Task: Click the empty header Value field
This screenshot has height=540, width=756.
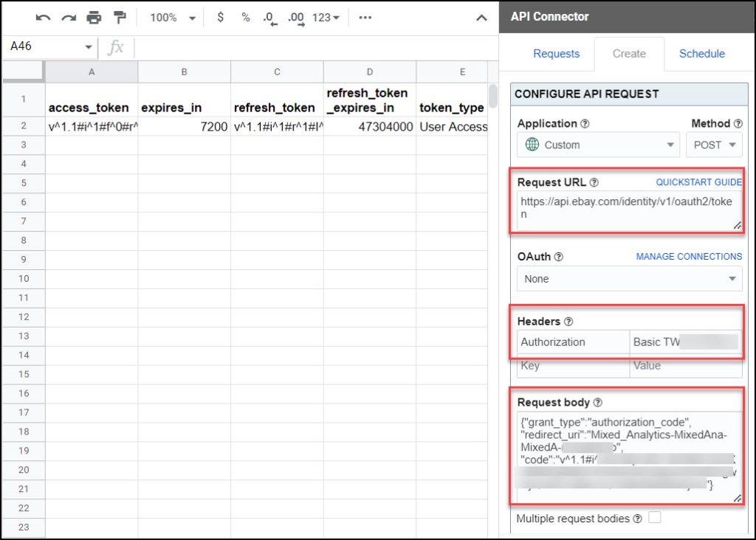Action: [x=686, y=366]
